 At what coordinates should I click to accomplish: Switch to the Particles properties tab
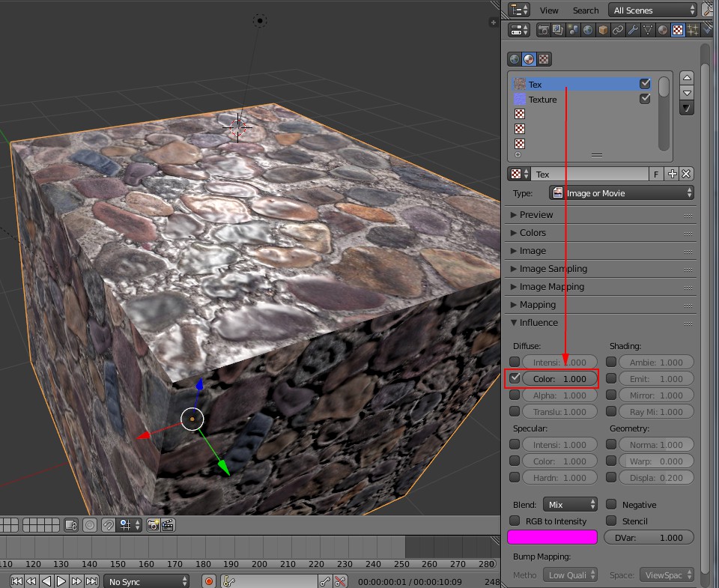[x=693, y=31]
